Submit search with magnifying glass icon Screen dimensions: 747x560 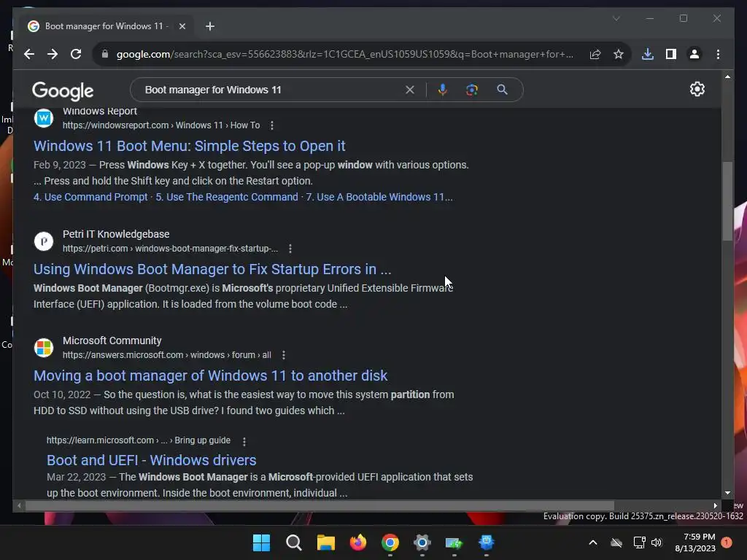502,90
